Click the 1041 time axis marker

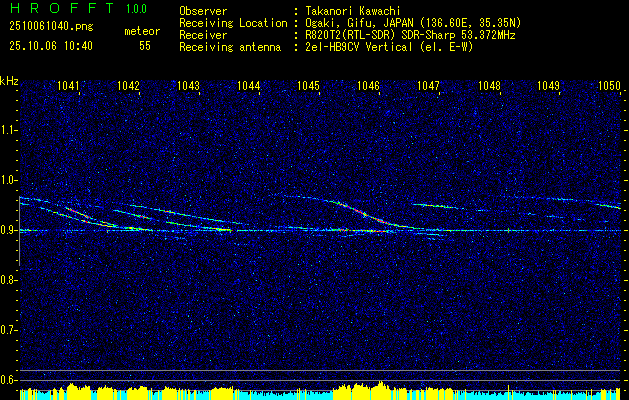tap(69, 86)
